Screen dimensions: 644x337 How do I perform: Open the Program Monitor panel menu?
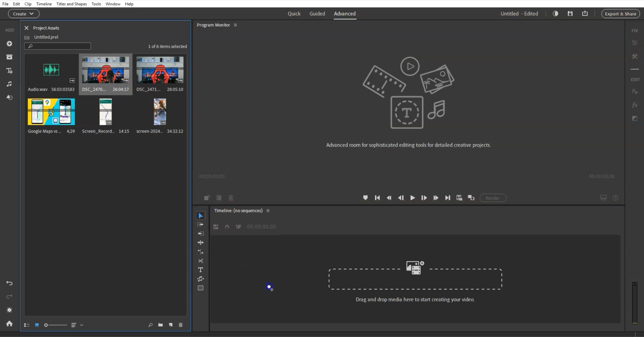235,25
